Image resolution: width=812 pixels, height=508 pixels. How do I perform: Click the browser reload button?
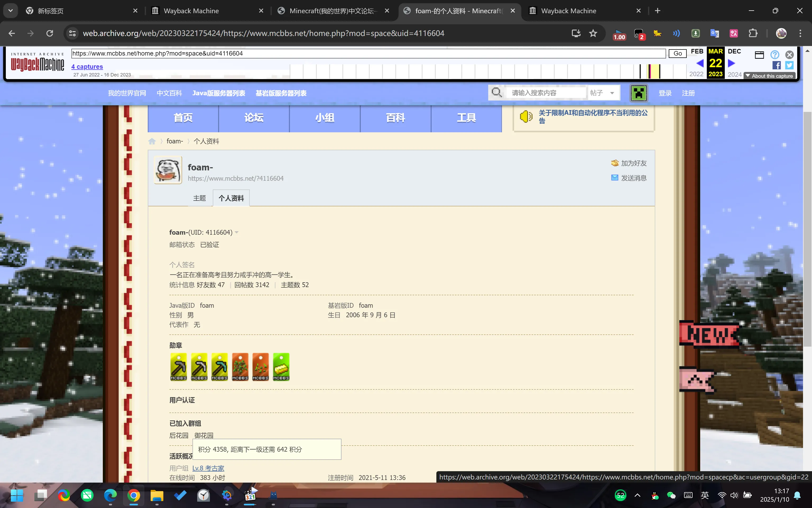pos(50,33)
